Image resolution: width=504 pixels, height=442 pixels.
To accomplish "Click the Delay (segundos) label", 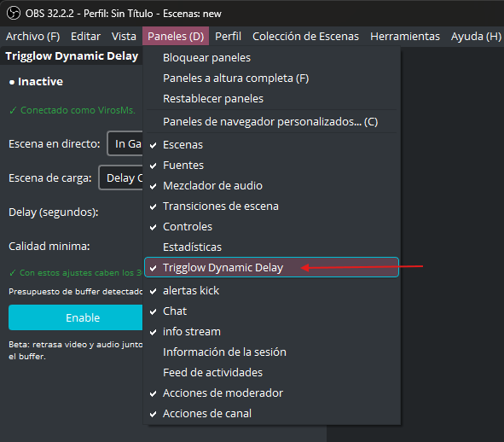I will [x=54, y=212].
